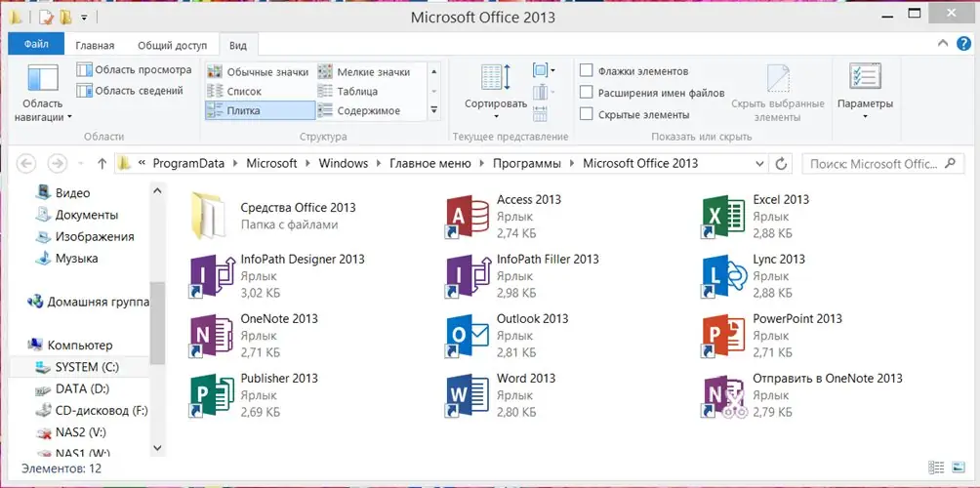Enable the Скрытые элементы checkbox
This screenshot has width=980, height=488.
[586, 114]
